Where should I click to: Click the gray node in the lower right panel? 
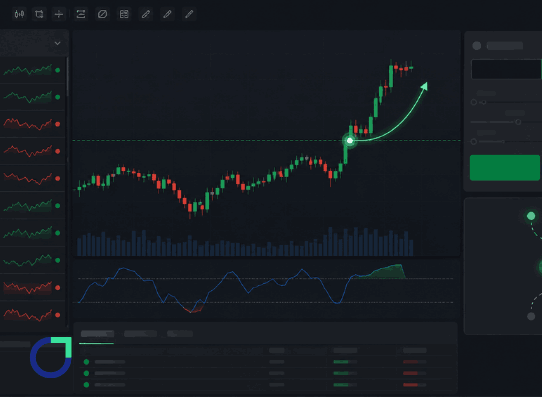(x=531, y=316)
